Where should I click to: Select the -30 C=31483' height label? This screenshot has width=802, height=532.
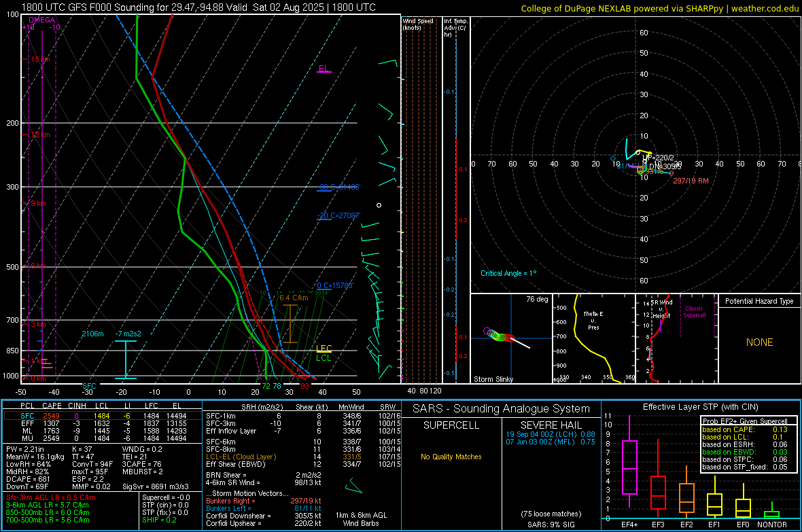click(339, 187)
